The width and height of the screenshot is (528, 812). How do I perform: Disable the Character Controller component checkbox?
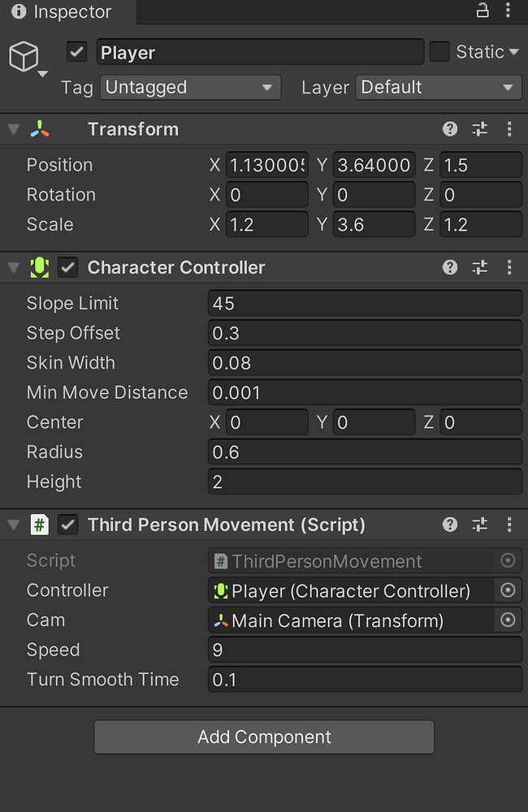point(66,267)
